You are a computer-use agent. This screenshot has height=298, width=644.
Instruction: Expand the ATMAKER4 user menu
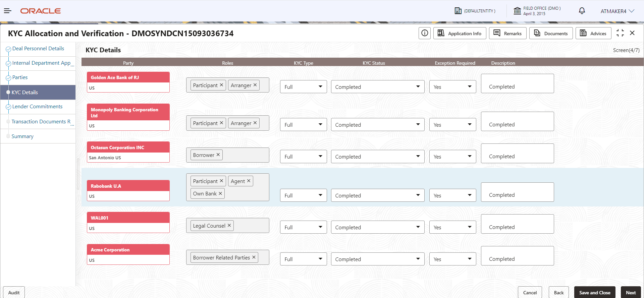[x=617, y=11]
